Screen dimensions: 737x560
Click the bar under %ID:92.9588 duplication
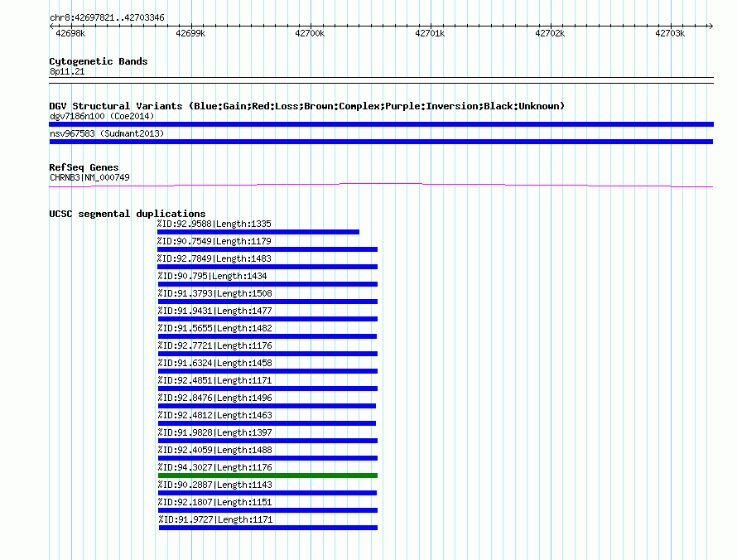click(258, 232)
